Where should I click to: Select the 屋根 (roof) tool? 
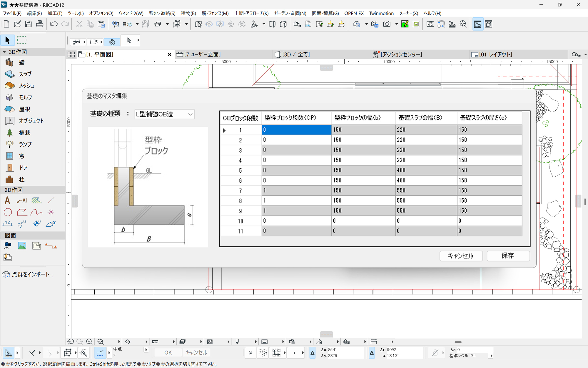click(x=18, y=109)
